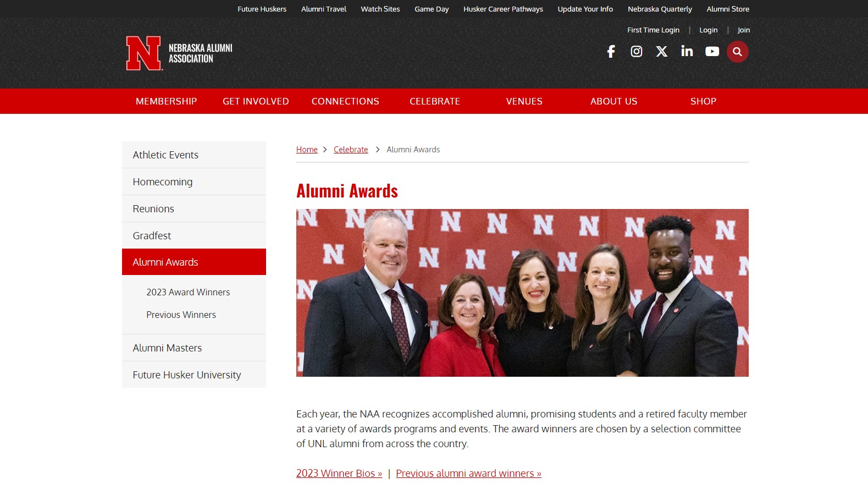
Task: Click the red search magnifier button
Action: [x=738, y=52]
